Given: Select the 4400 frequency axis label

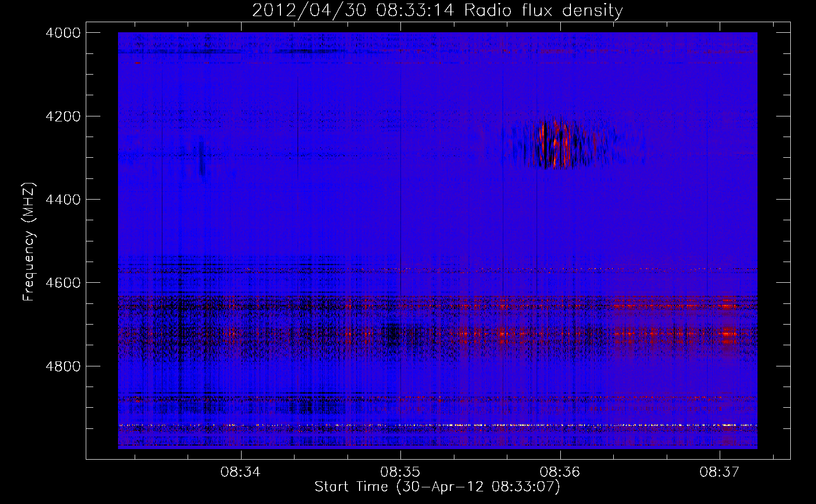Looking at the screenshot, I should tap(63, 200).
